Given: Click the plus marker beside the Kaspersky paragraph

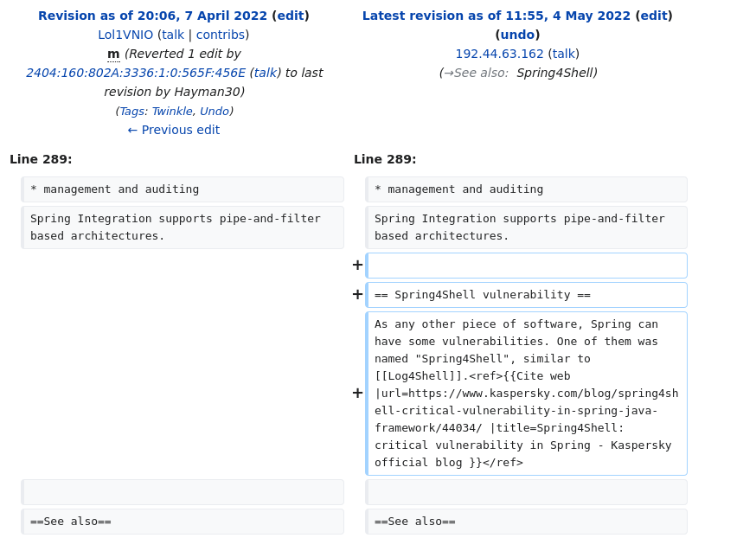Looking at the screenshot, I should [357, 394].
